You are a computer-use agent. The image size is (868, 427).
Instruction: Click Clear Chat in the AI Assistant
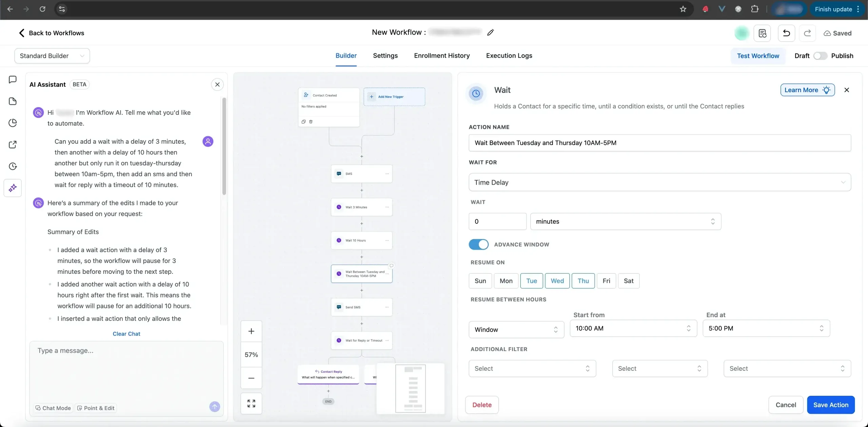coord(126,333)
